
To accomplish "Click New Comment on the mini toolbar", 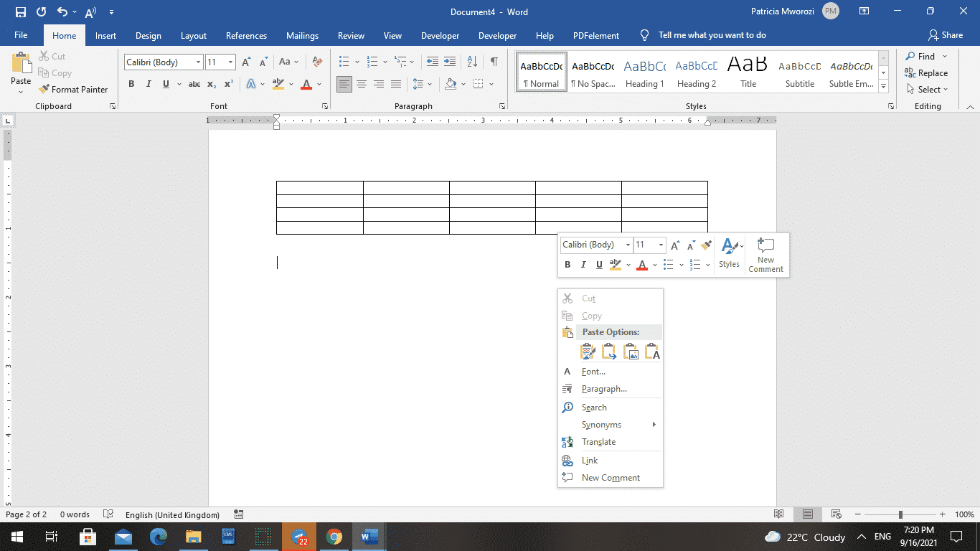I will (x=765, y=255).
